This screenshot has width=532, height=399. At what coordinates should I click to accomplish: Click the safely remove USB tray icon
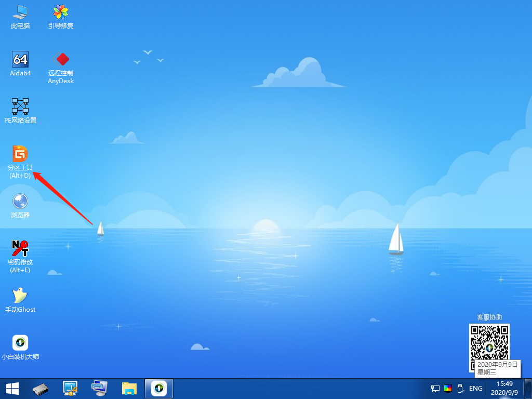(460, 388)
